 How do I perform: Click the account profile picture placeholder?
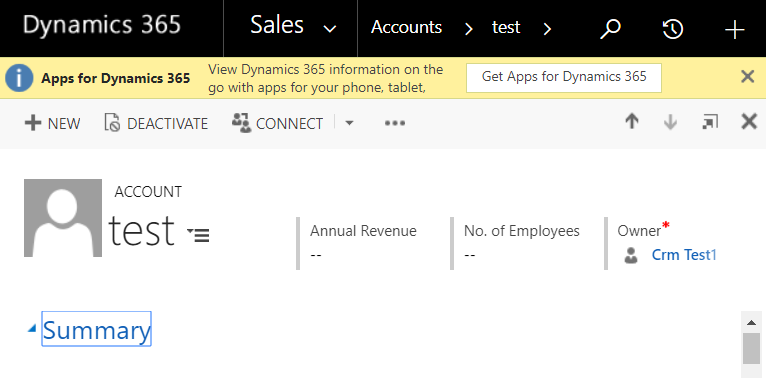pyautogui.click(x=63, y=218)
